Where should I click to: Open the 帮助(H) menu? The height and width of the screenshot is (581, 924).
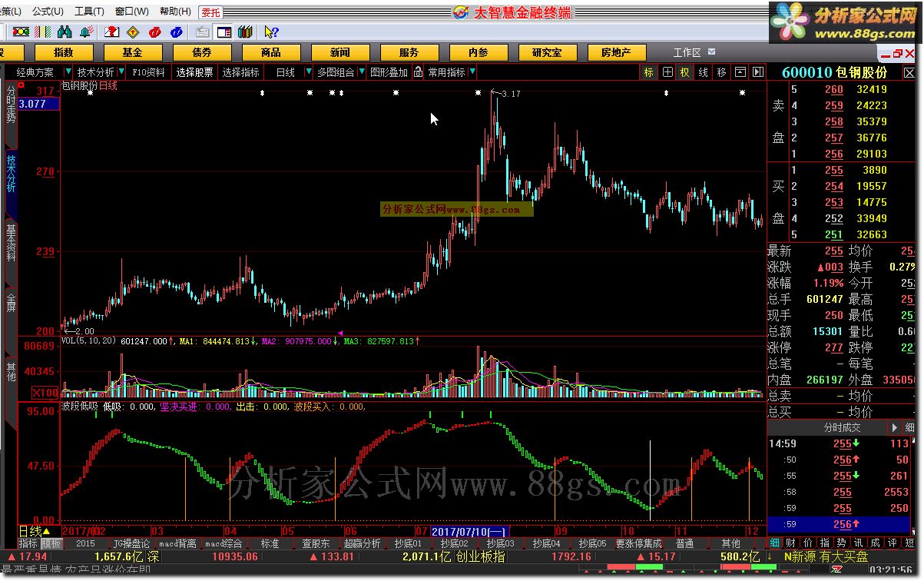[x=176, y=12]
